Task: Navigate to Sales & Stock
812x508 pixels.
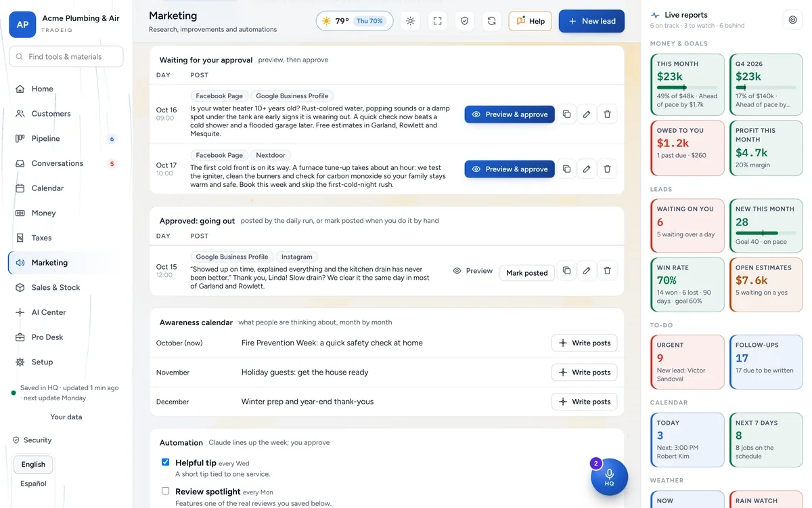Action: coord(66,288)
